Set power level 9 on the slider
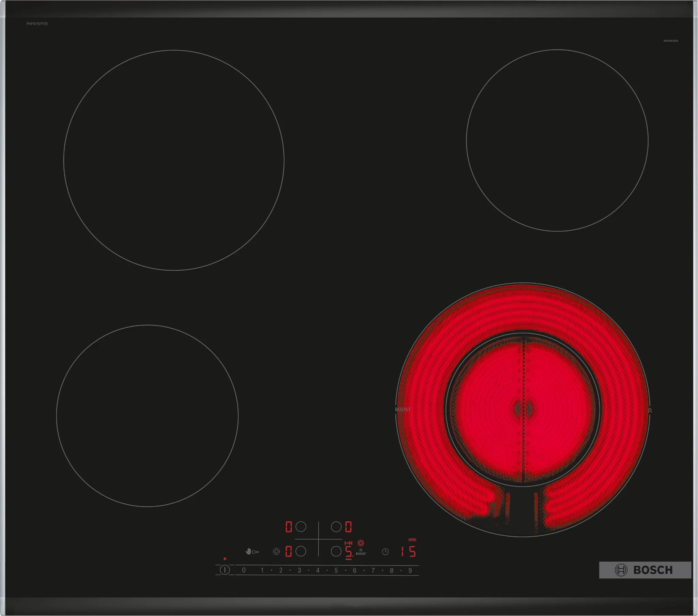The height and width of the screenshot is (616, 698). (410, 571)
